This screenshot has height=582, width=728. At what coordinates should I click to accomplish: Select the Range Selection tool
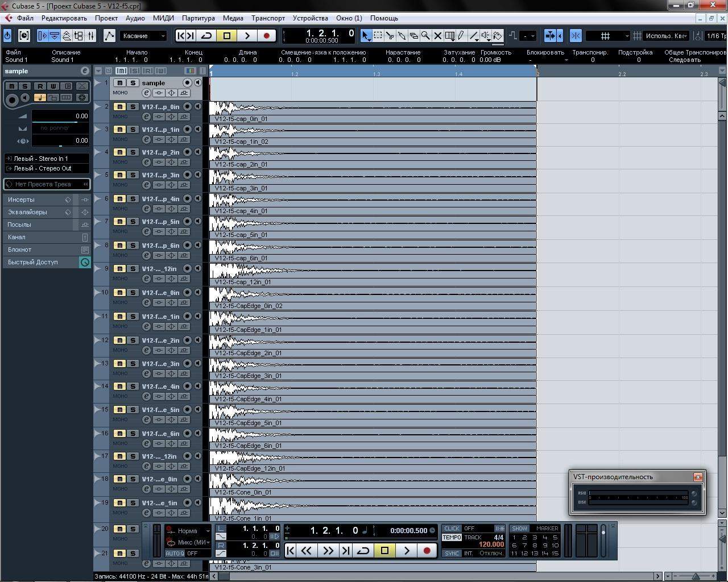coord(378,36)
